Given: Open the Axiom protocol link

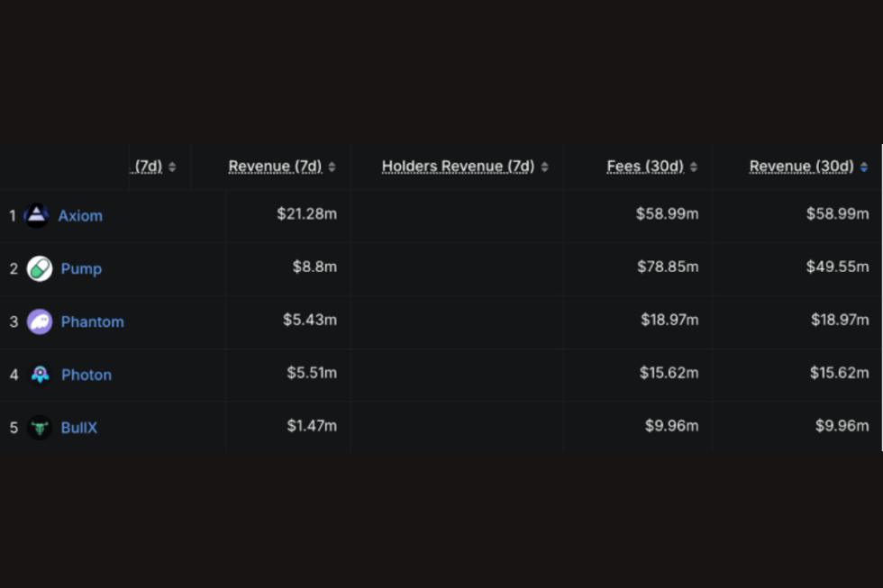Looking at the screenshot, I should pyautogui.click(x=80, y=216).
